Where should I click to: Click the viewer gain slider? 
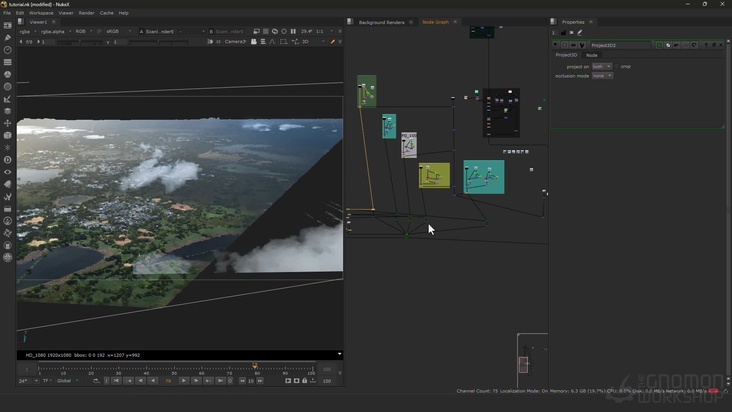[x=79, y=42]
